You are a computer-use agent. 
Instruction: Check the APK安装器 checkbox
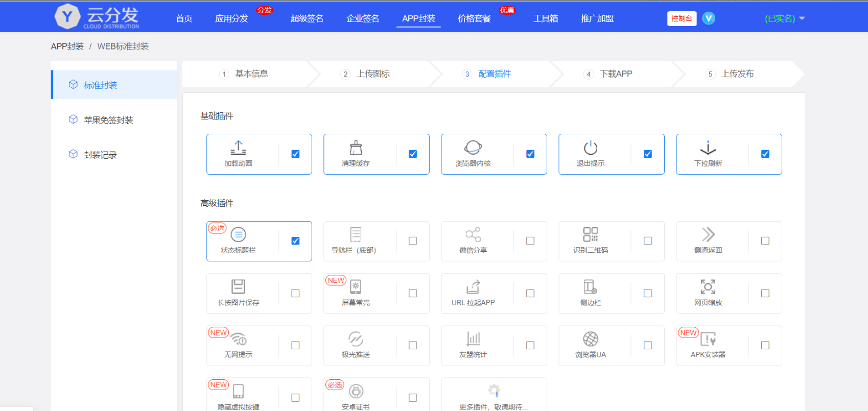click(765, 345)
